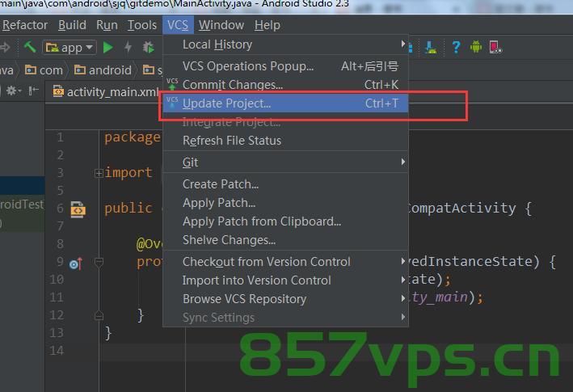Click the SDK manager download icon
573x392 pixels.
click(x=432, y=47)
